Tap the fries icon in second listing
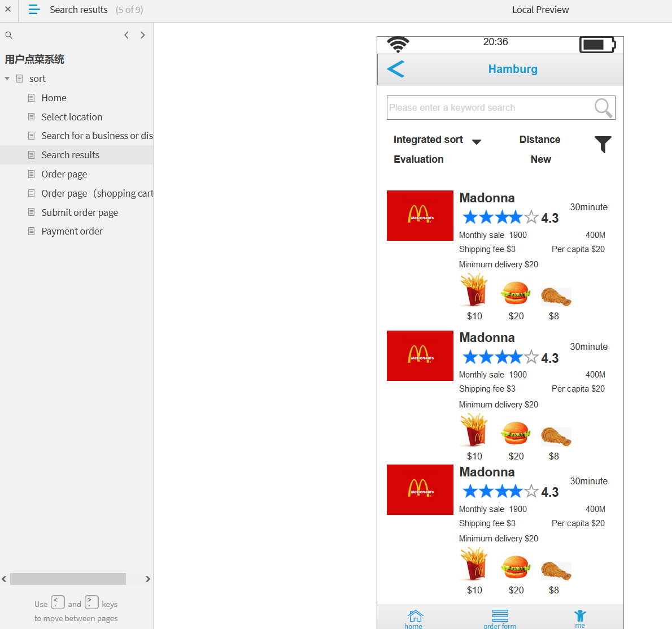Screen dimensions: 672x629 474,430
